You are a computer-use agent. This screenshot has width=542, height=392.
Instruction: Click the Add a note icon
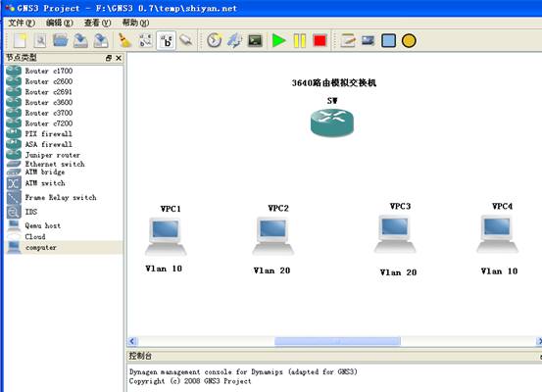point(348,41)
